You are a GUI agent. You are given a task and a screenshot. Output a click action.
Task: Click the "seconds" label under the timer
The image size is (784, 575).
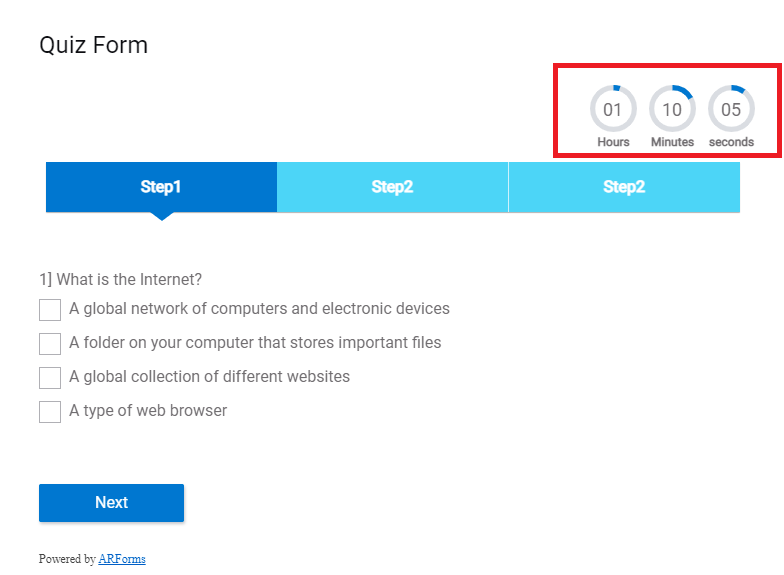click(x=731, y=142)
